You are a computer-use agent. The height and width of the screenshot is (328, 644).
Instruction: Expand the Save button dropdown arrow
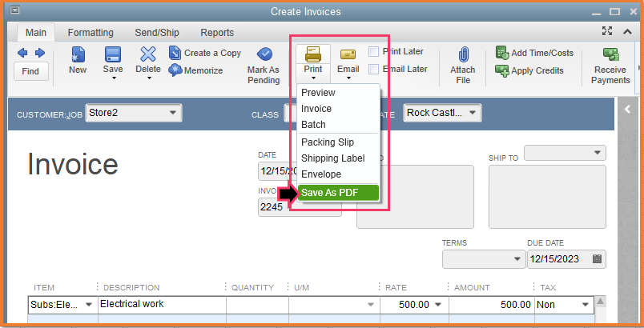pyautogui.click(x=114, y=78)
